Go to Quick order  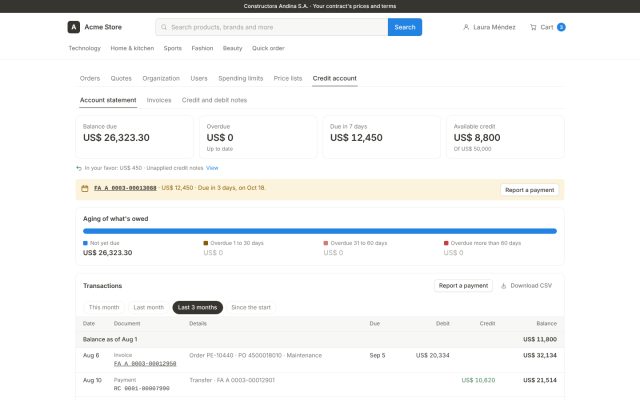click(x=268, y=48)
